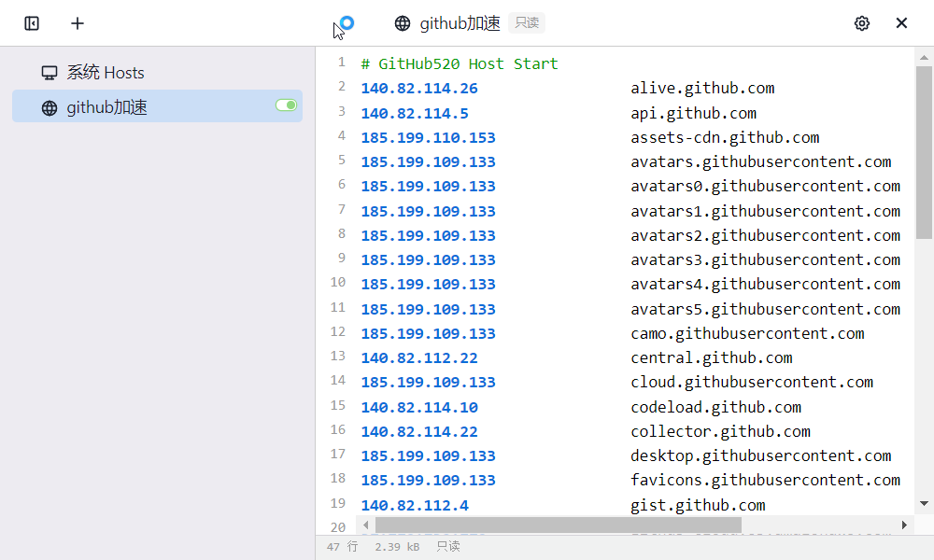Click IP 140.82.112.4 on line 19

click(x=415, y=505)
